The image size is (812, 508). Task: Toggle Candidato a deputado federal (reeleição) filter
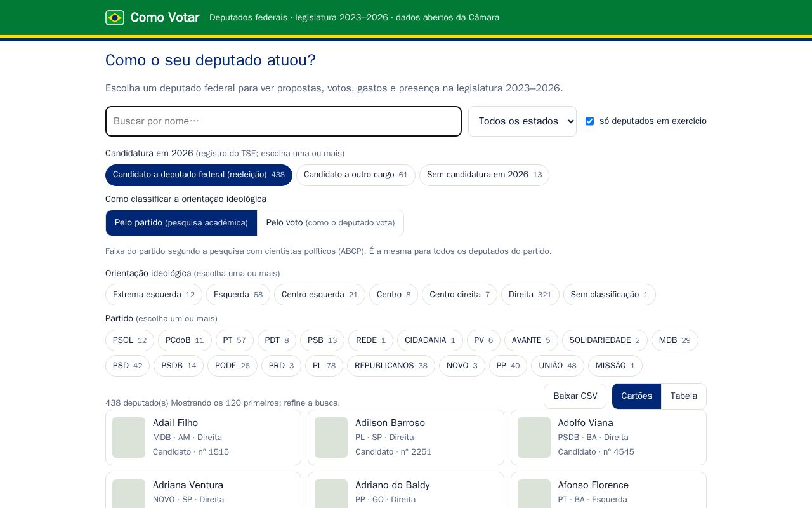click(199, 175)
